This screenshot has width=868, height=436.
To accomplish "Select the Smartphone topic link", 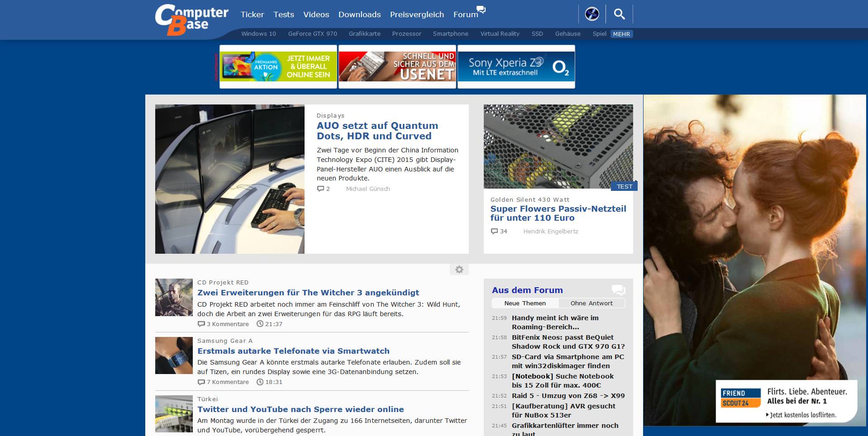I will click(x=451, y=34).
